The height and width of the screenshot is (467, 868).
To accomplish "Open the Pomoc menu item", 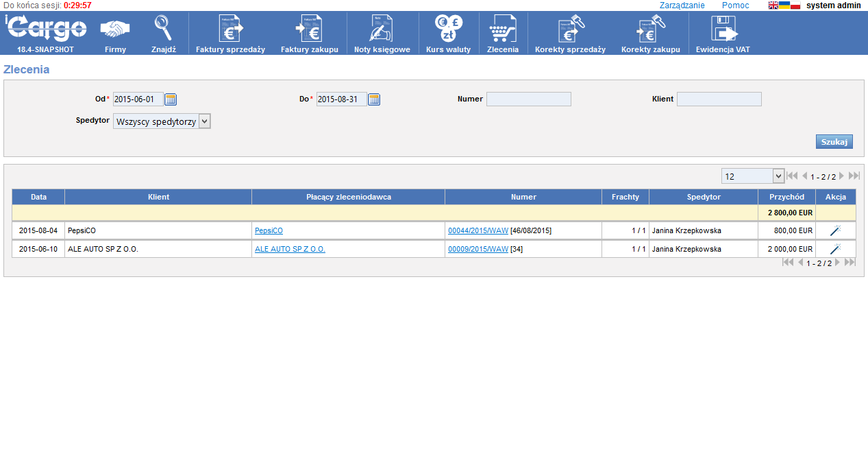I will pyautogui.click(x=735, y=5).
